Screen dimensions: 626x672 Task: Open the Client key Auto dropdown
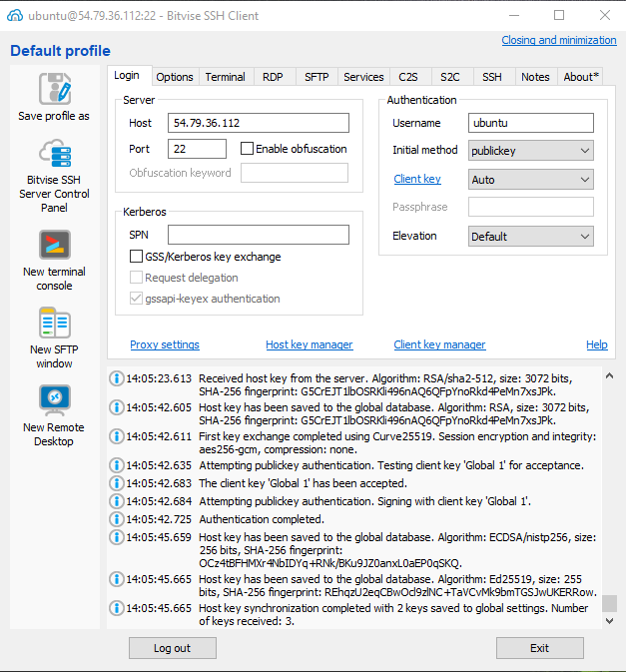pyautogui.click(x=530, y=179)
